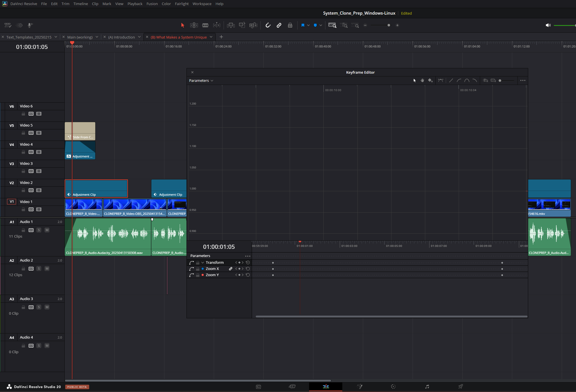Set ease-in curve interpolation in the Keyframe Editor
Viewport: 576px width, 392px height.
[x=459, y=80]
